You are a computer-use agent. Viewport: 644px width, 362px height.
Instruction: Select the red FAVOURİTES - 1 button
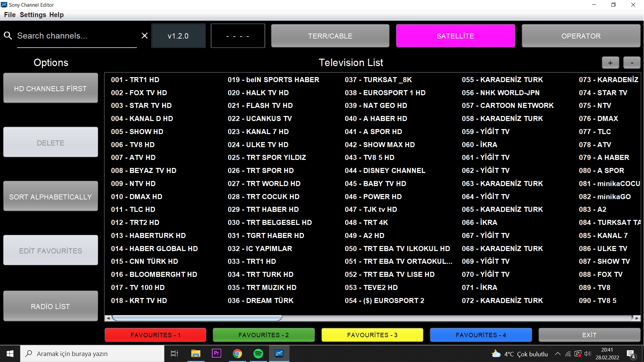(155, 335)
